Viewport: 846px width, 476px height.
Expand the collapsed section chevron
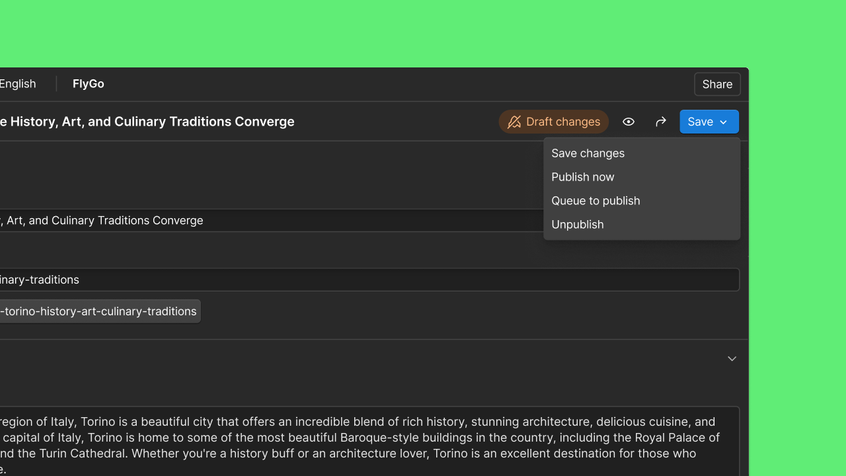(732, 359)
